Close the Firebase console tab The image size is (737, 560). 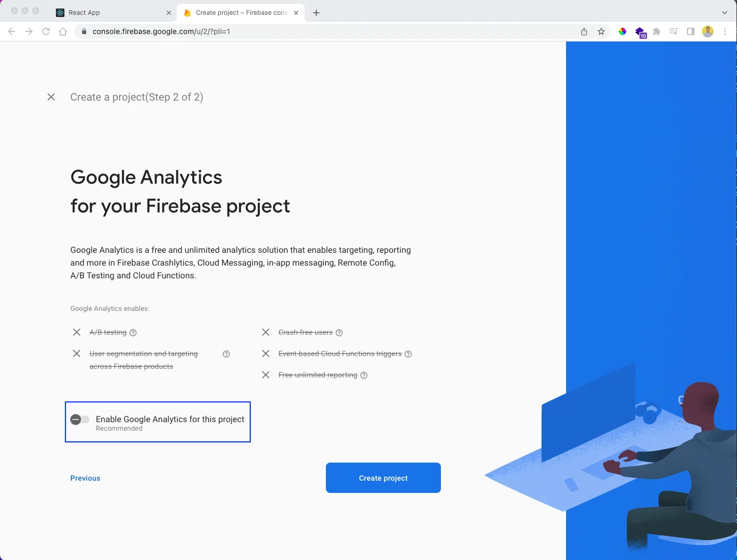pos(296,13)
